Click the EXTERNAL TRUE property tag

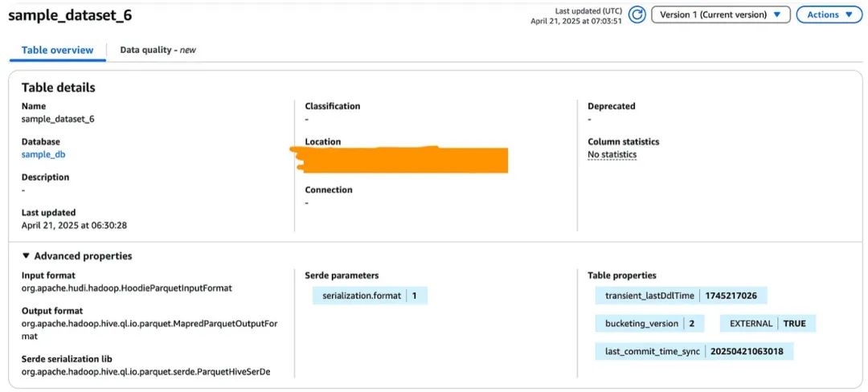(x=767, y=324)
